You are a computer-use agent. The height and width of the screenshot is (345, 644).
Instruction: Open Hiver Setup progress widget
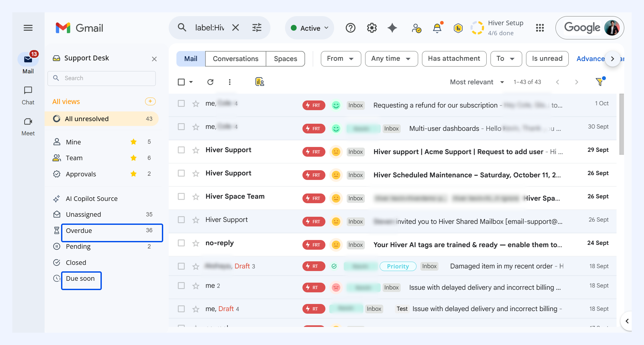(x=497, y=28)
